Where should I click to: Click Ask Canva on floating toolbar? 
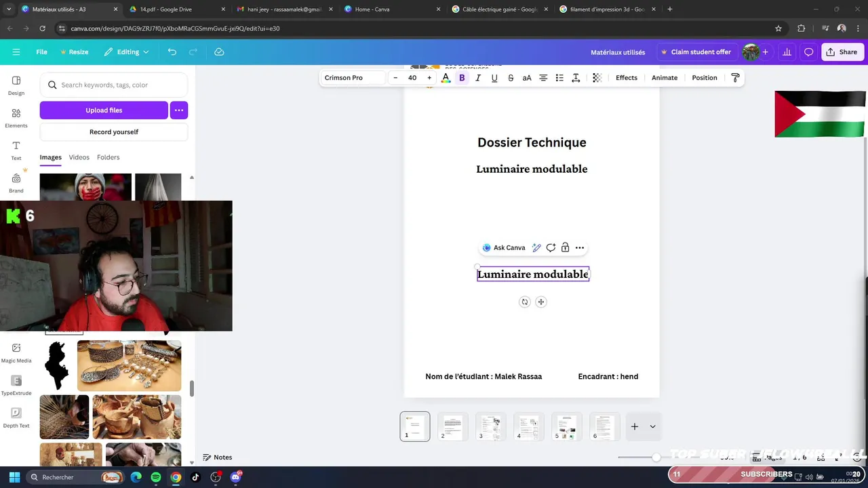pyautogui.click(x=504, y=248)
